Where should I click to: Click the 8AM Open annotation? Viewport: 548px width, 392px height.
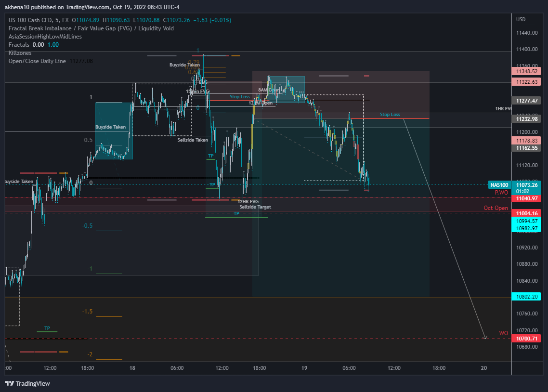coord(269,90)
